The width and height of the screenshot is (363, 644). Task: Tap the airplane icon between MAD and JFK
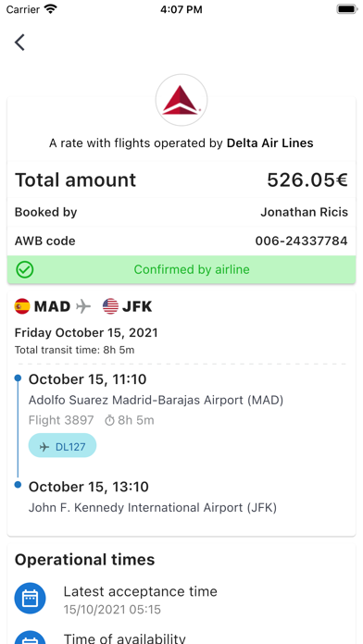(x=83, y=306)
